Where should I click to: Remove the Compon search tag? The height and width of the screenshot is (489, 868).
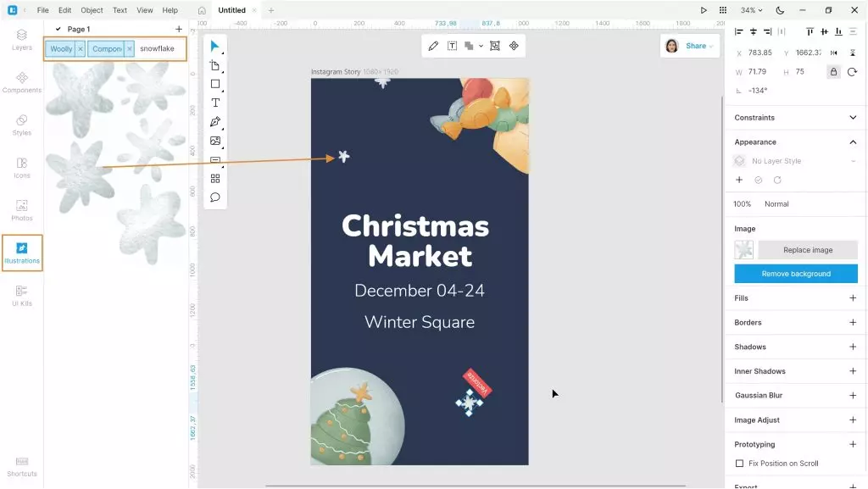click(x=130, y=48)
